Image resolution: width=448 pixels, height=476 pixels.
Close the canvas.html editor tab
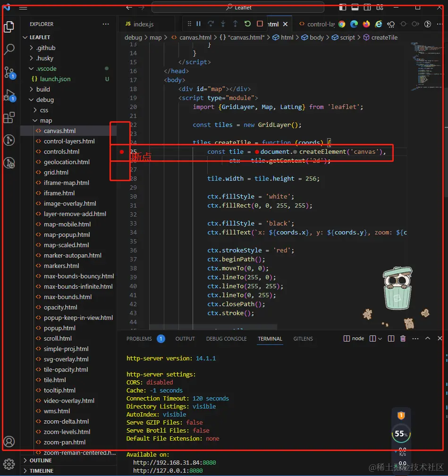tap(286, 24)
